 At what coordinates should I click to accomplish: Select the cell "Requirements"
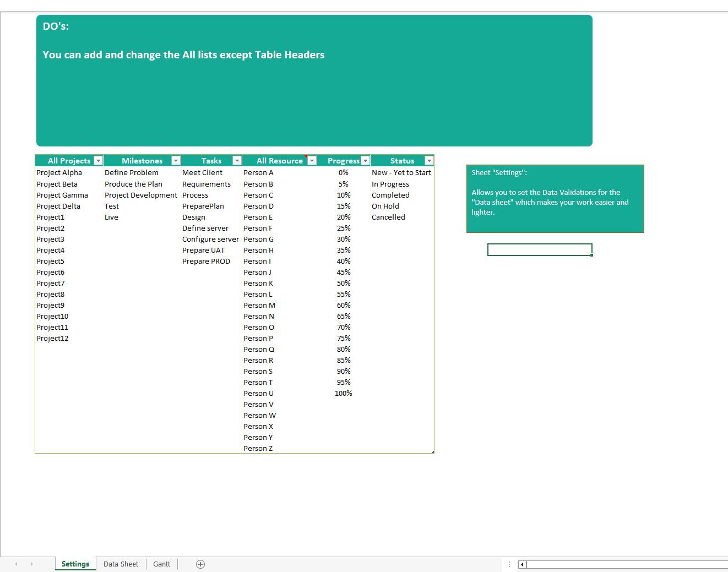211,184
